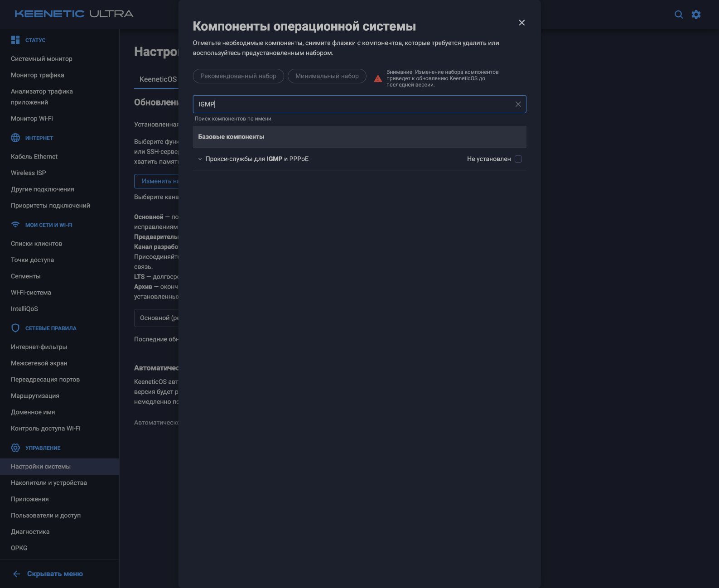
Task: Clear the IGMP search field
Action: pos(518,104)
